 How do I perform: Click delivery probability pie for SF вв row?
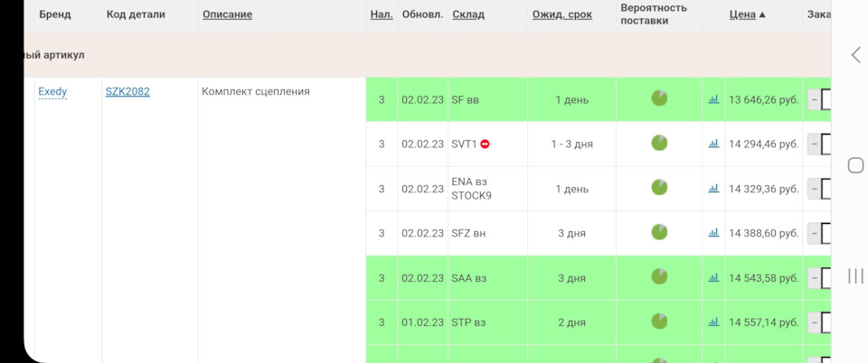(x=659, y=98)
